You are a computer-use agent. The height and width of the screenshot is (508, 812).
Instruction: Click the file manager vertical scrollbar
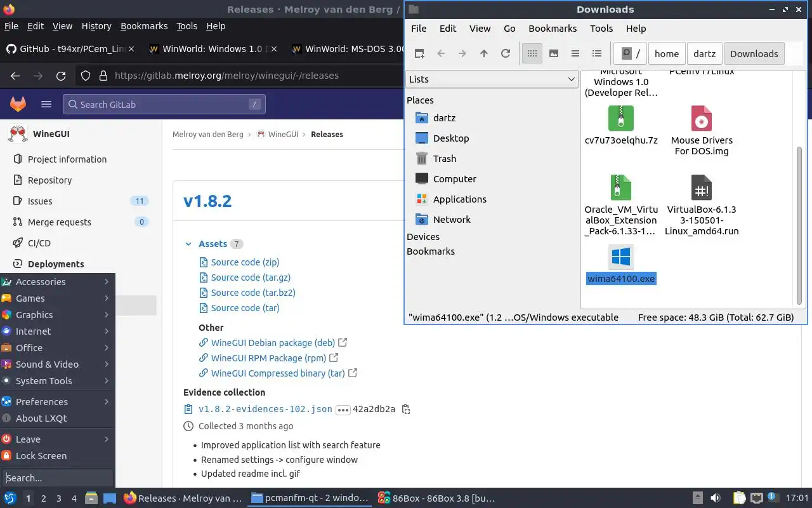799,225
